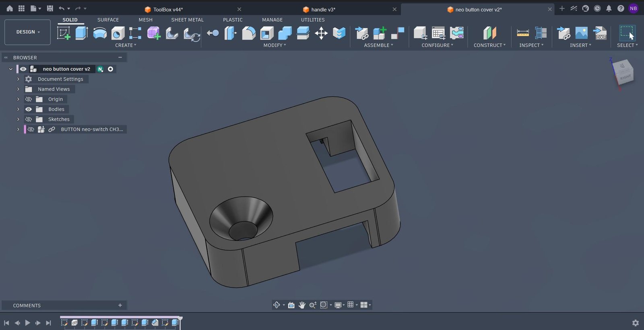Save the document with the floppy icon
The width and height of the screenshot is (644, 330).
pyautogui.click(x=50, y=8)
